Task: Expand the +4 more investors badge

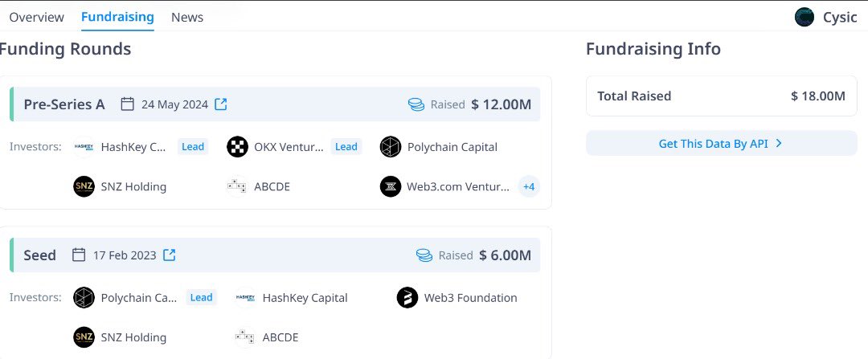Action: click(x=529, y=186)
